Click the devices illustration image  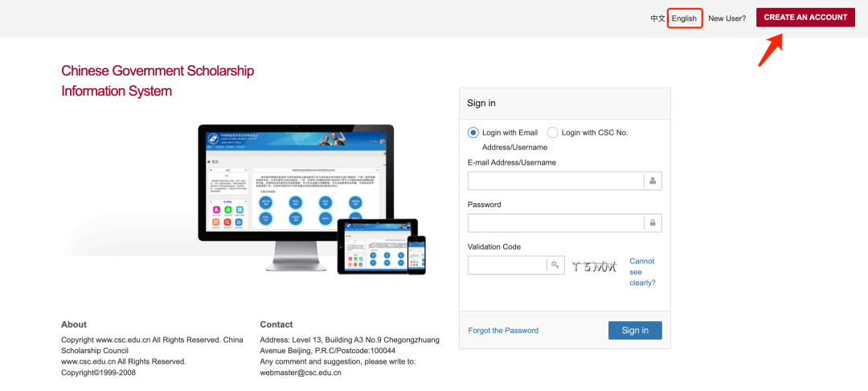pos(312,198)
